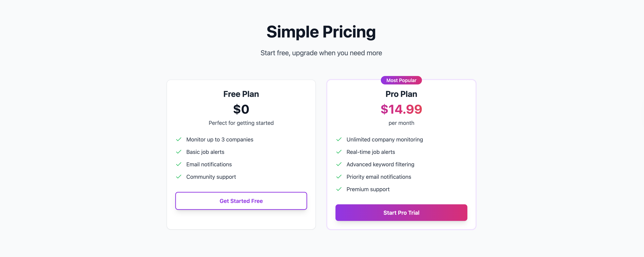Screen dimensions: 644x257
Task: Click the Most Popular badge
Action: pos(401,80)
